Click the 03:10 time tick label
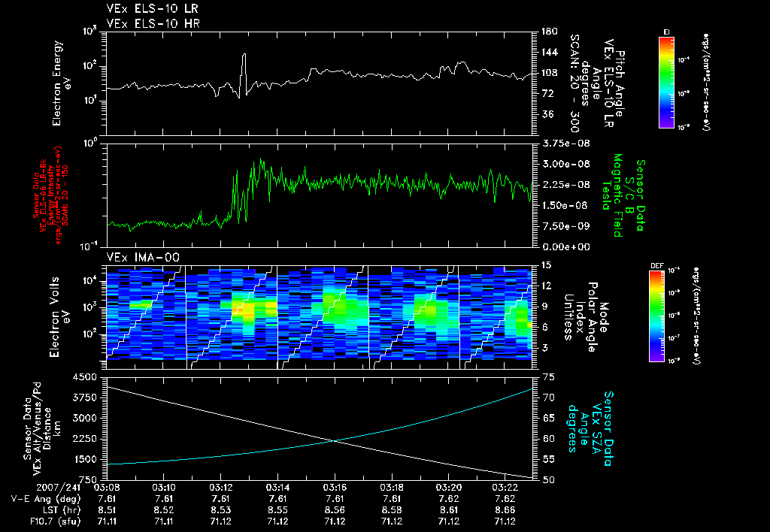The width and height of the screenshot is (770, 532). tap(163, 488)
